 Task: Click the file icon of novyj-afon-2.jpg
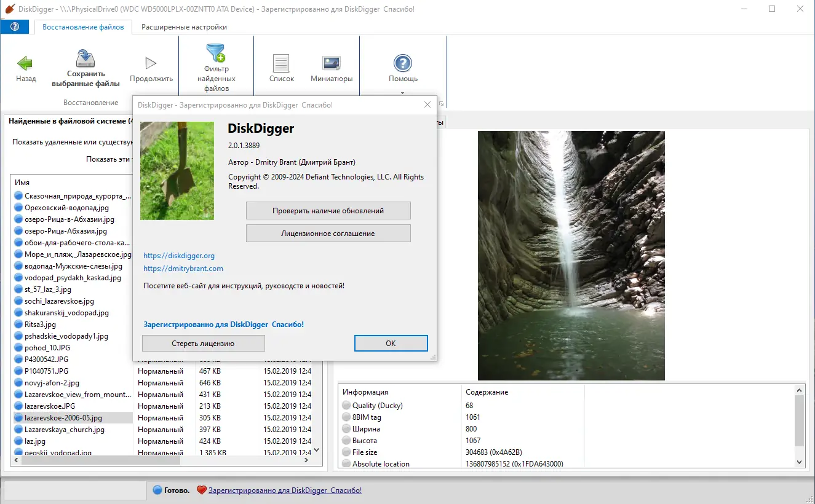pyautogui.click(x=18, y=383)
